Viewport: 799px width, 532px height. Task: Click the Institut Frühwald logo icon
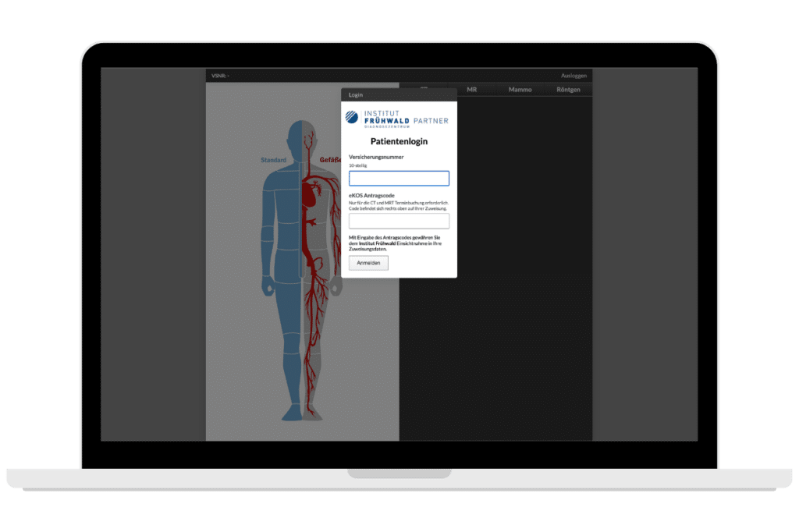pos(352,117)
